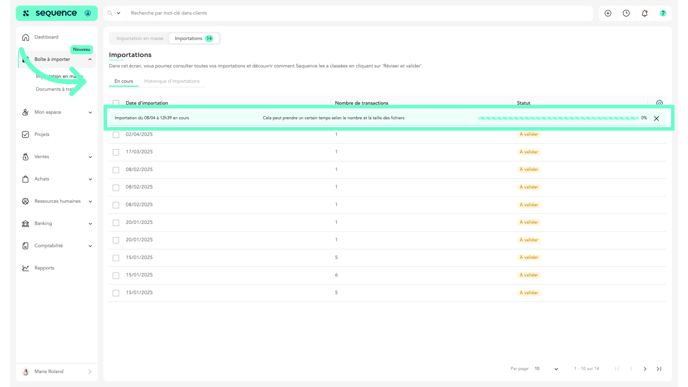This screenshot has width=688, height=387.
Task: Sort by Statut column header
Action: (523, 103)
